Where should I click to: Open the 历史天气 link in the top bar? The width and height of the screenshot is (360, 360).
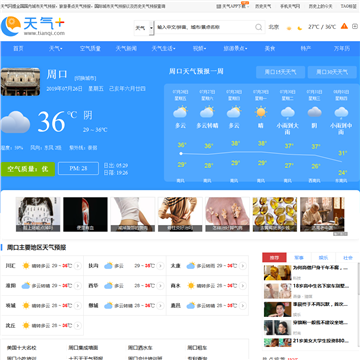click(263, 6)
